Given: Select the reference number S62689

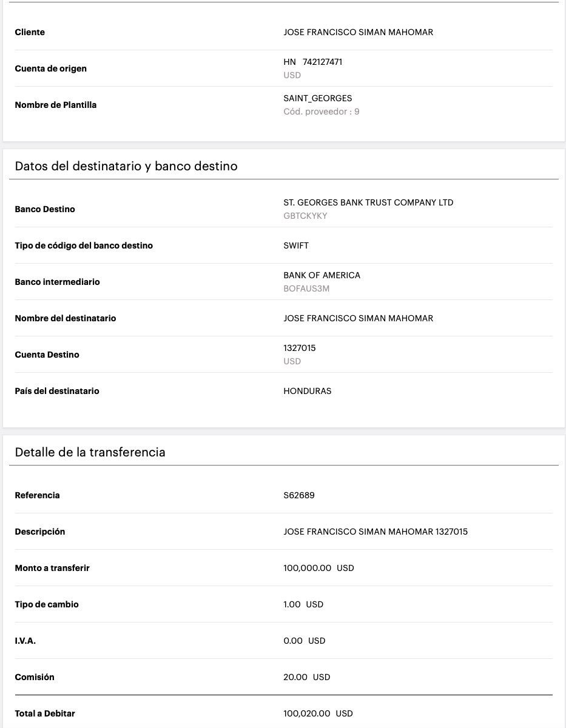Looking at the screenshot, I should [299, 495].
